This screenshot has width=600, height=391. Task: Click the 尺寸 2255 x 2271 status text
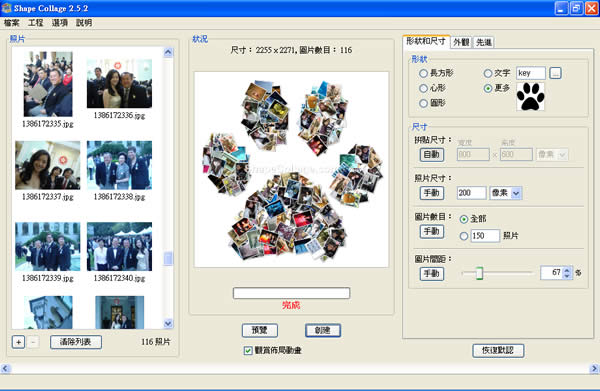point(291,50)
